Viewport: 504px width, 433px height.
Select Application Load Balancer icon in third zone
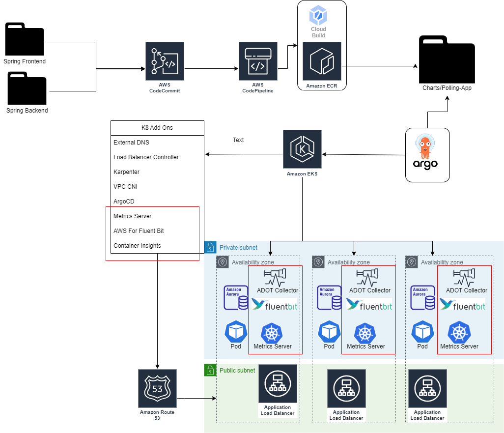point(427,389)
